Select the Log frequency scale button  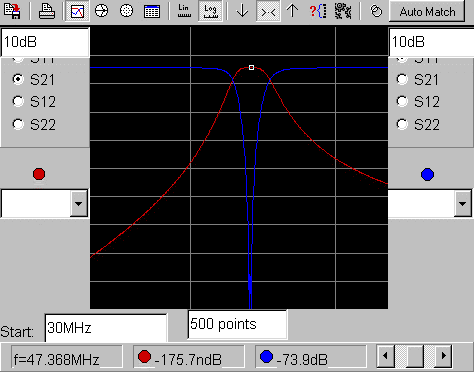[x=210, y=11]
